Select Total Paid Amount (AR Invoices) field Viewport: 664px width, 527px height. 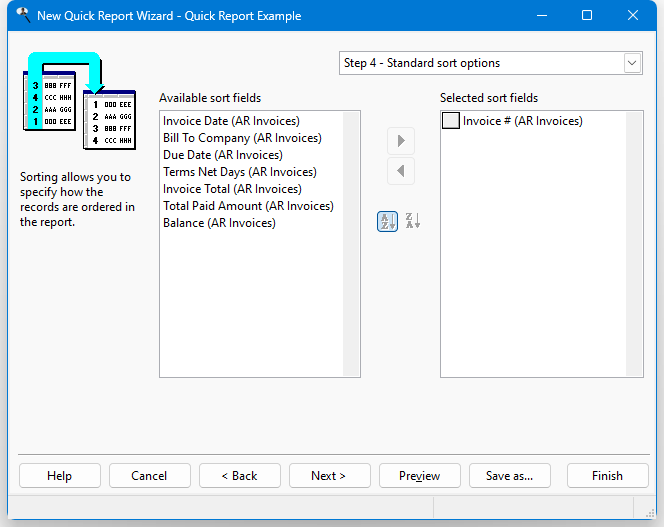[248, 206]
